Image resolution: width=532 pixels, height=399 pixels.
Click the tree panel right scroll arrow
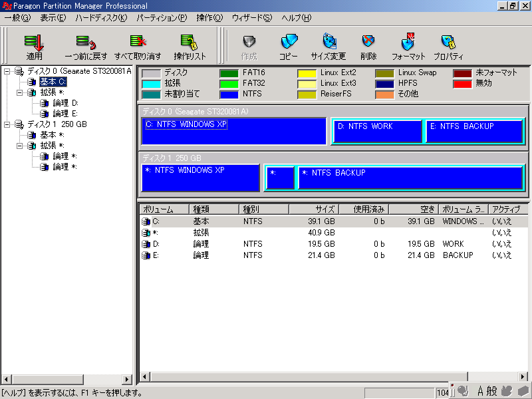127,379
